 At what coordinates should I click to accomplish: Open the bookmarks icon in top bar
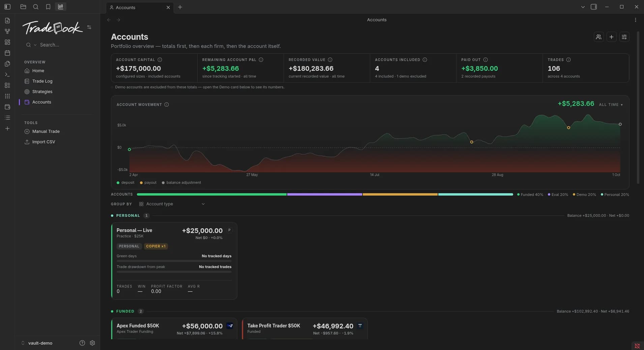(48, 7)
